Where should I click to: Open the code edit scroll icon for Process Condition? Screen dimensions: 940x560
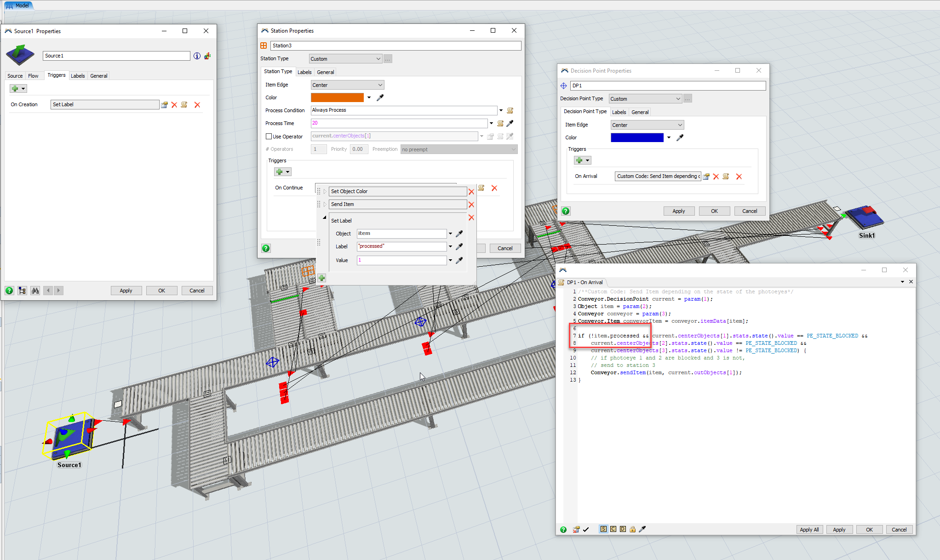coord(510,110)
